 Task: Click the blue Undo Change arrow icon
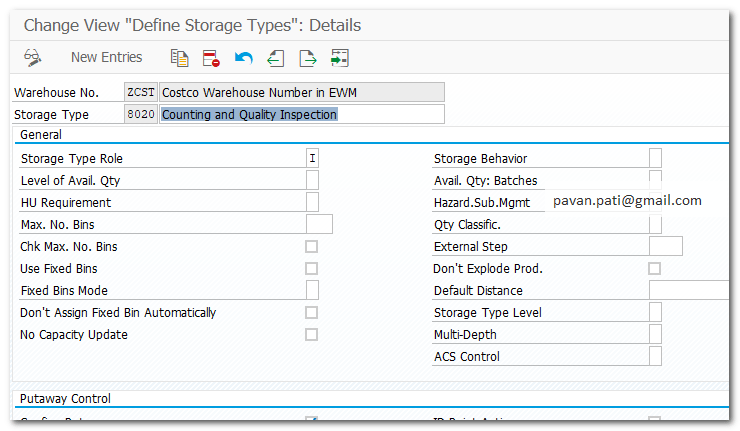point(243,57)
